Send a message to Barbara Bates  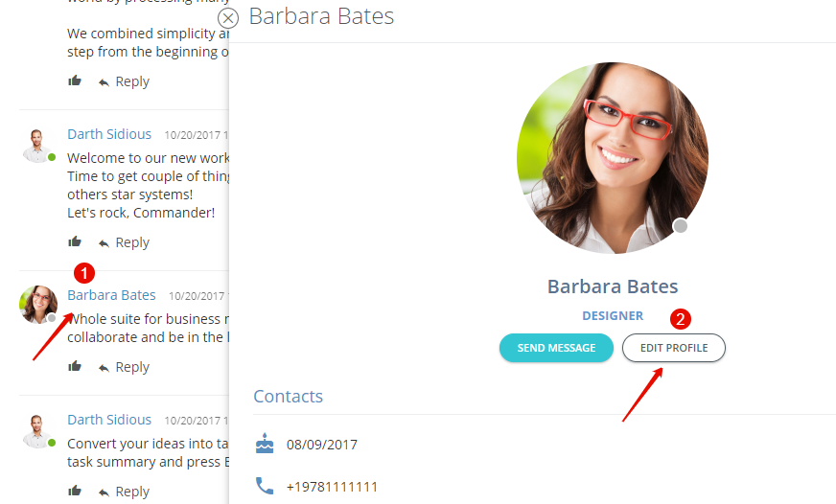point(556,348)
